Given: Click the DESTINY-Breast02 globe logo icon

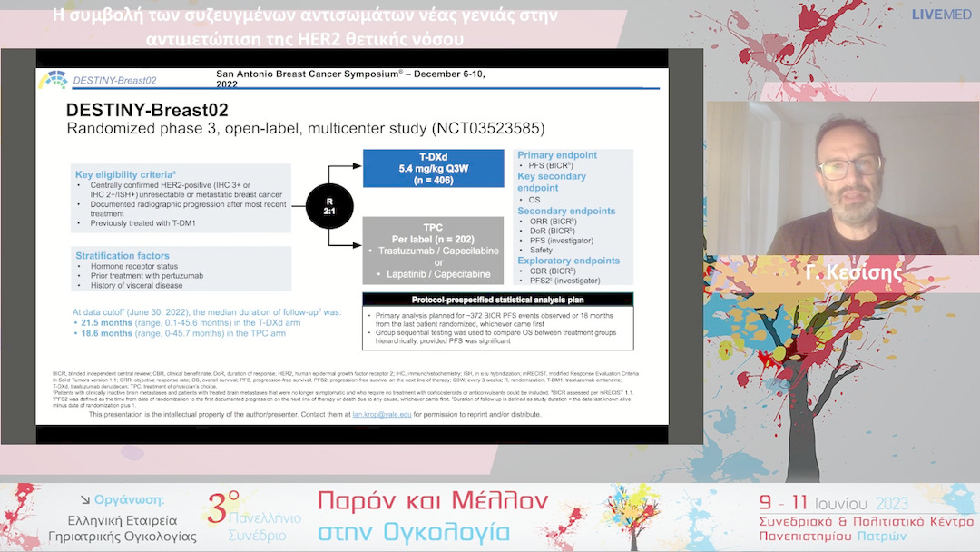Looking at the screenshot, I should click(53, 80).
